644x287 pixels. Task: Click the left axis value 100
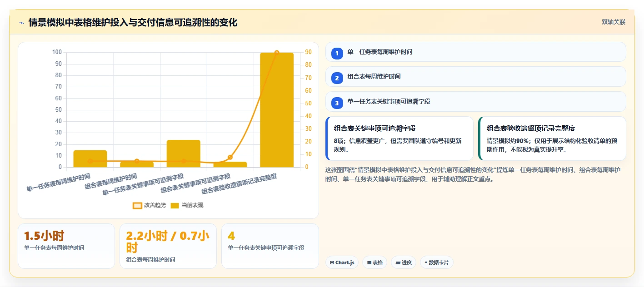pos(57,52)
